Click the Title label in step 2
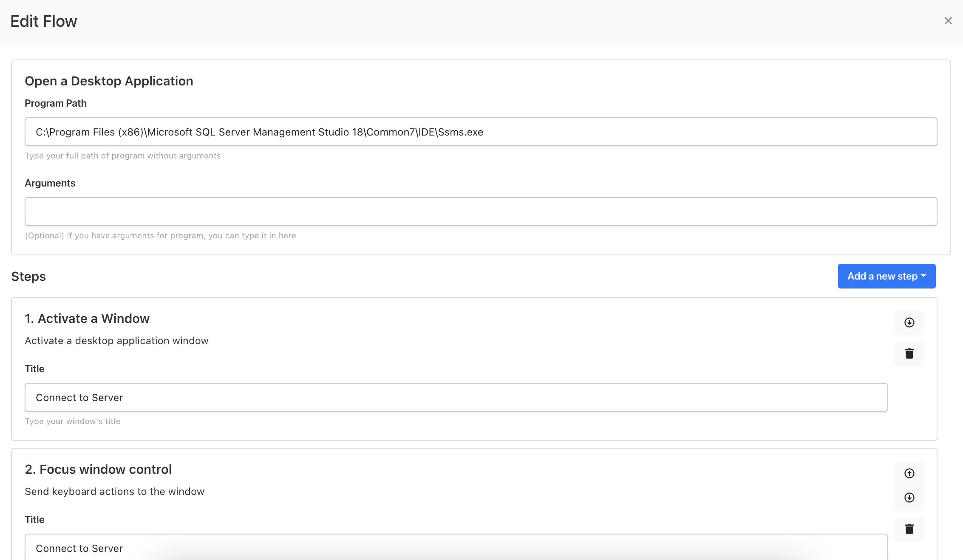 [34, 520]
